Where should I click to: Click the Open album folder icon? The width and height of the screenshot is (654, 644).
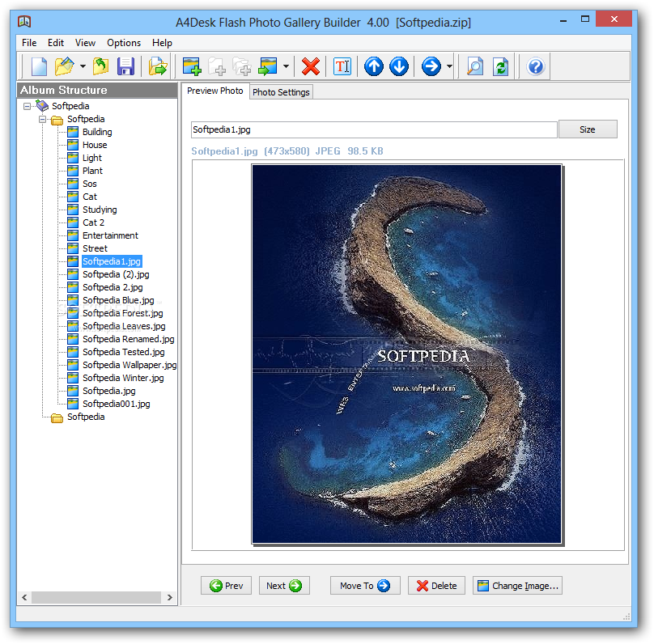pyautogui.click(x=64, y=66)
